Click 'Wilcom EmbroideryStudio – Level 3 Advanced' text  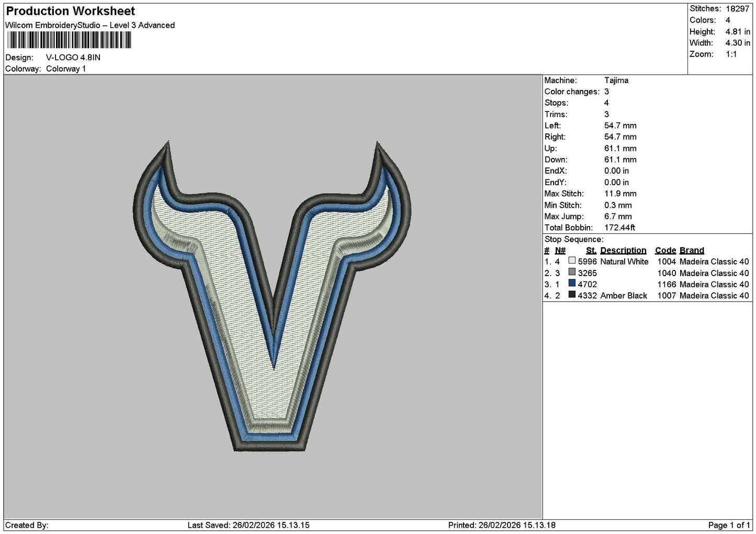coord(90,25)
